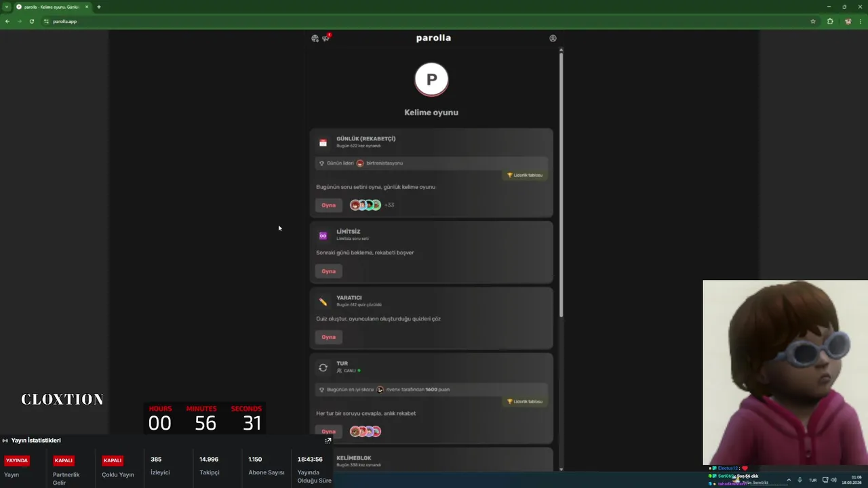Image resolution: width=868 pixels, height=488 pixels.
Task: Open Liderlik tablosu in GÜNLÜK card
Action: [524, 176]
